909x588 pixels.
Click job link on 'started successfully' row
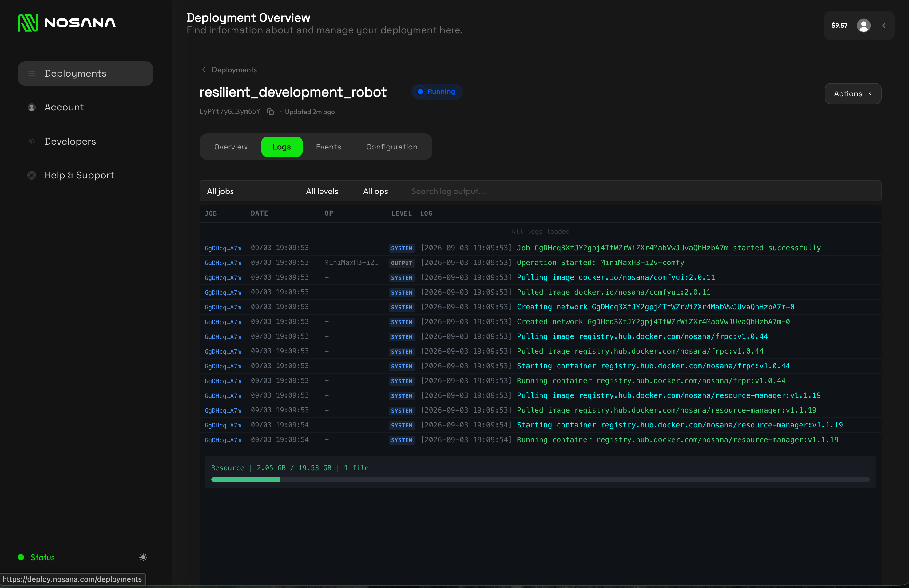[x=223, y=248]
